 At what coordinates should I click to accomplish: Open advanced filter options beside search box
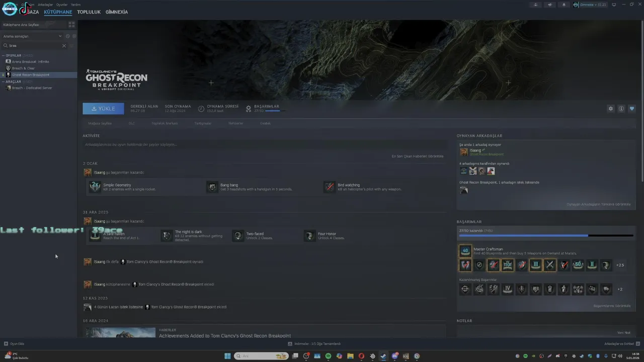tap(71, 46)
